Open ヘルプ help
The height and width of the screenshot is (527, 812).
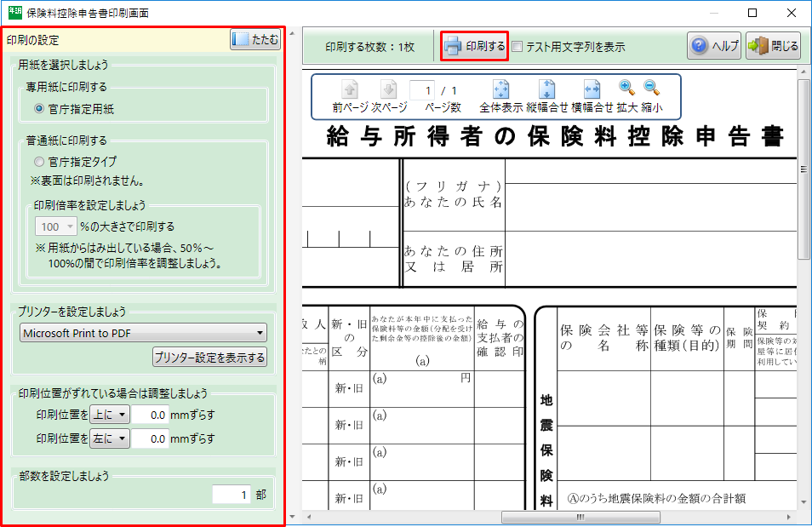pos(714,46)
